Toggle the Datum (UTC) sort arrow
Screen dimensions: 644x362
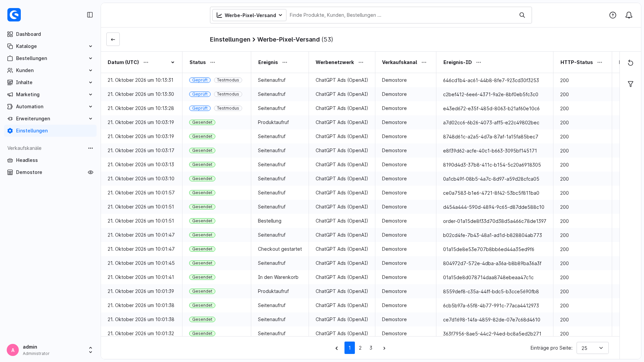tap(173, 62)
